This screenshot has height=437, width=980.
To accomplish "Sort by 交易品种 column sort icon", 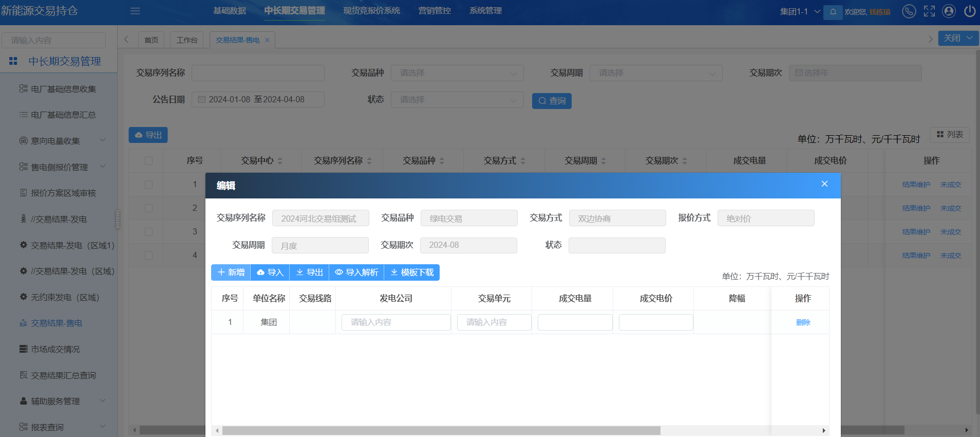I will coord(442,161).
